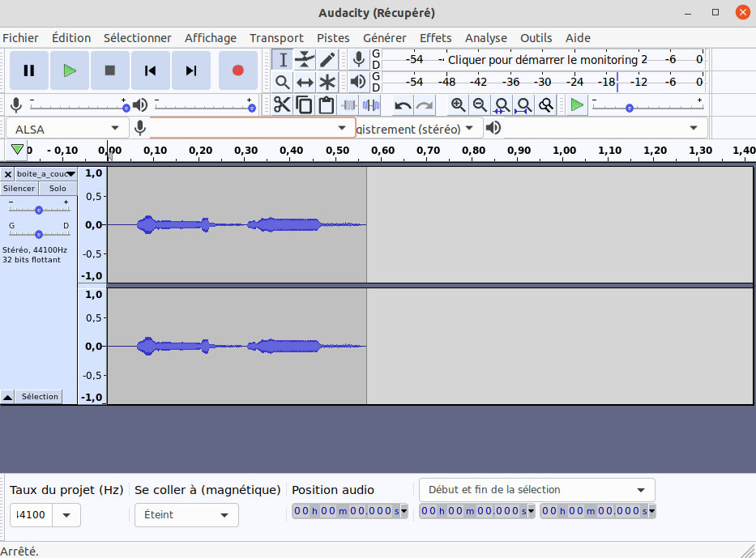756x558 pixels.
Task: Skip to the start of the project
Action: pyautogui.click(x=151, y=70)
